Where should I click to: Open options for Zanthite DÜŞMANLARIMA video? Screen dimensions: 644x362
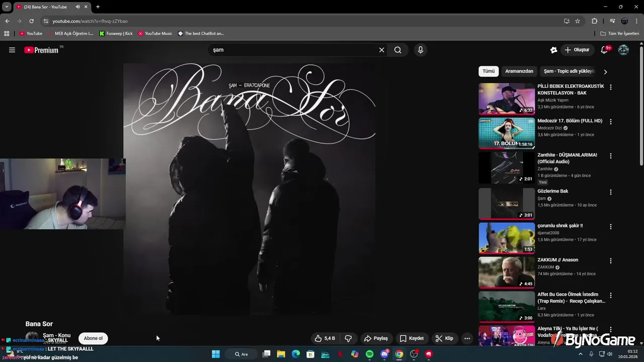pos(611,156)
